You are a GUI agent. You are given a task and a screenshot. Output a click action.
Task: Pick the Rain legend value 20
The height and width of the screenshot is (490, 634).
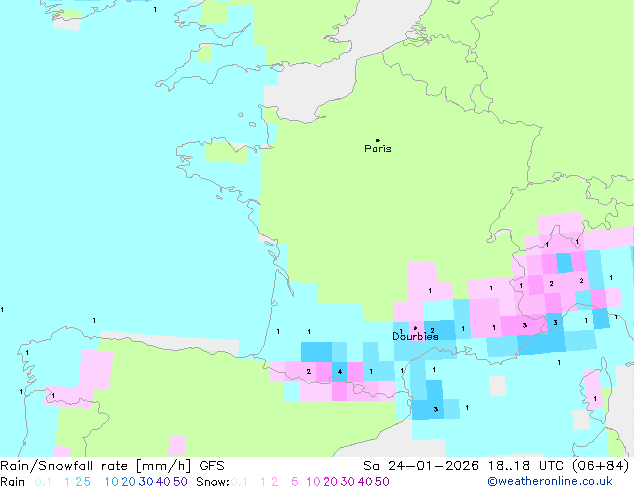click(128, 482)
